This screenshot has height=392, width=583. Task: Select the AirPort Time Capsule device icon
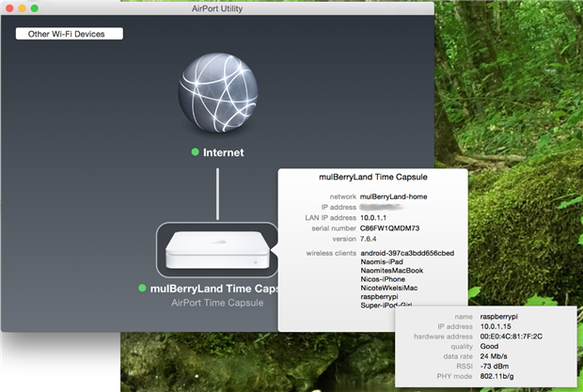click(x=217, y=250)
